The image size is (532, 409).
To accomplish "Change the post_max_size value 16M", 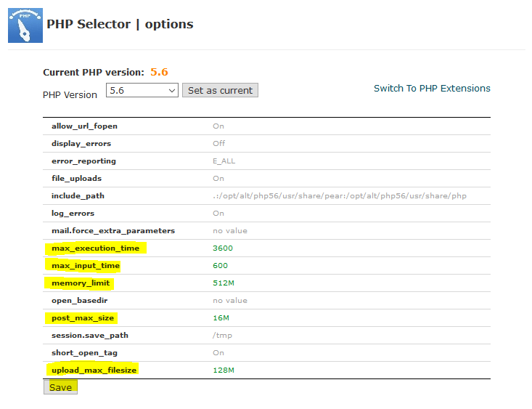I will (x=221, y=318).
